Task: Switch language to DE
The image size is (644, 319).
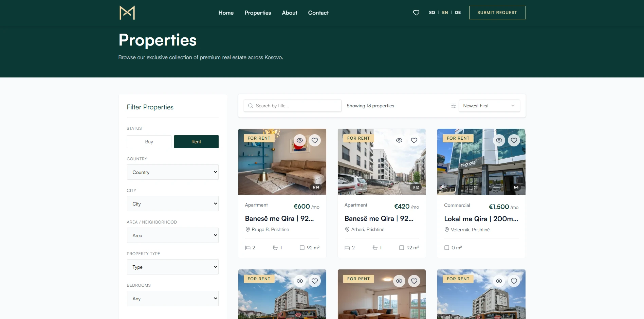Action: (458, 13)
